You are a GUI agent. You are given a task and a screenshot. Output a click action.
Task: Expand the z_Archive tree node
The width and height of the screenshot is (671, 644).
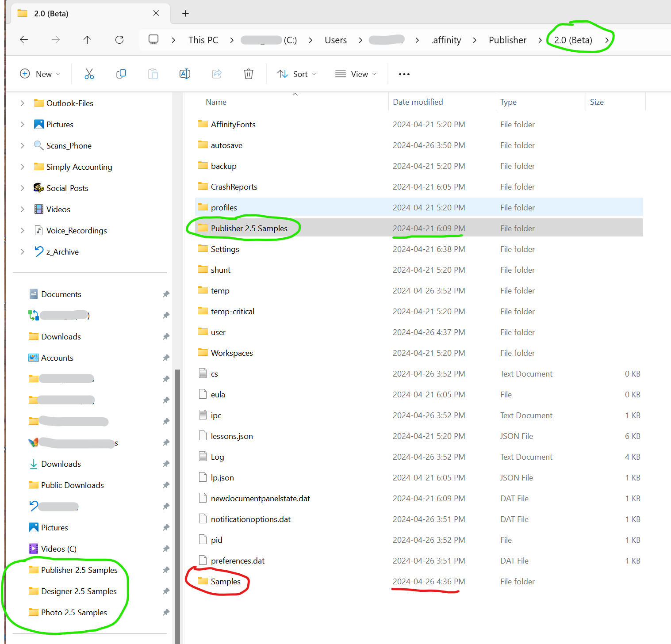pyautogui.click(x=23, y=252)
